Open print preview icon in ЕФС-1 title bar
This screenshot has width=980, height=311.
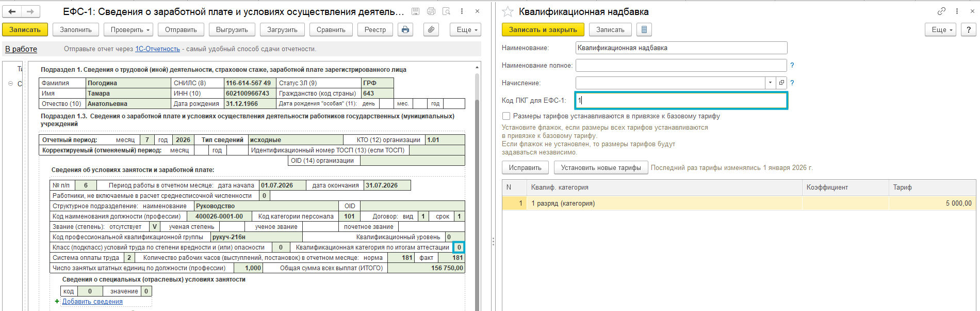447,11
